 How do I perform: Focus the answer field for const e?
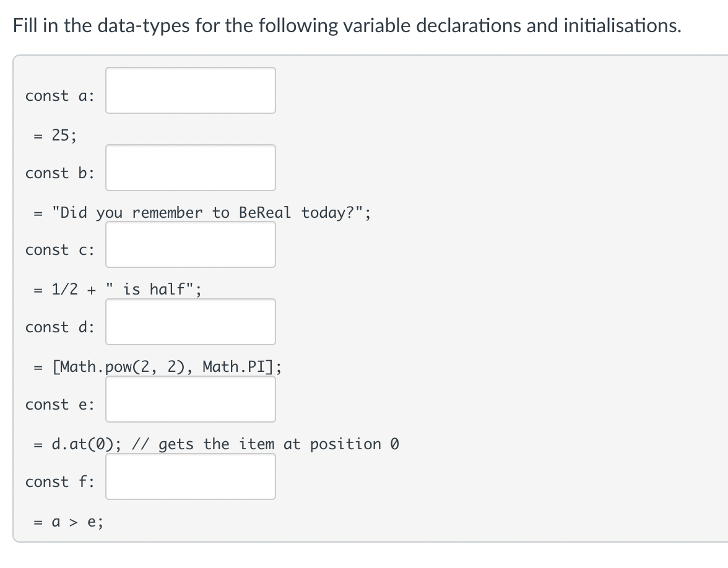[190, 399]
